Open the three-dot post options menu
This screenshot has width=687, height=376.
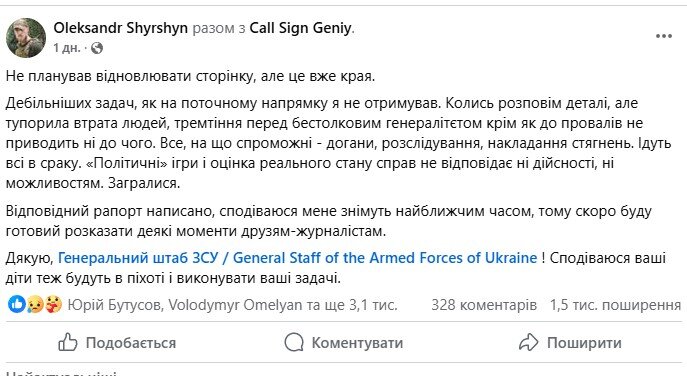(x=664, y=36)
